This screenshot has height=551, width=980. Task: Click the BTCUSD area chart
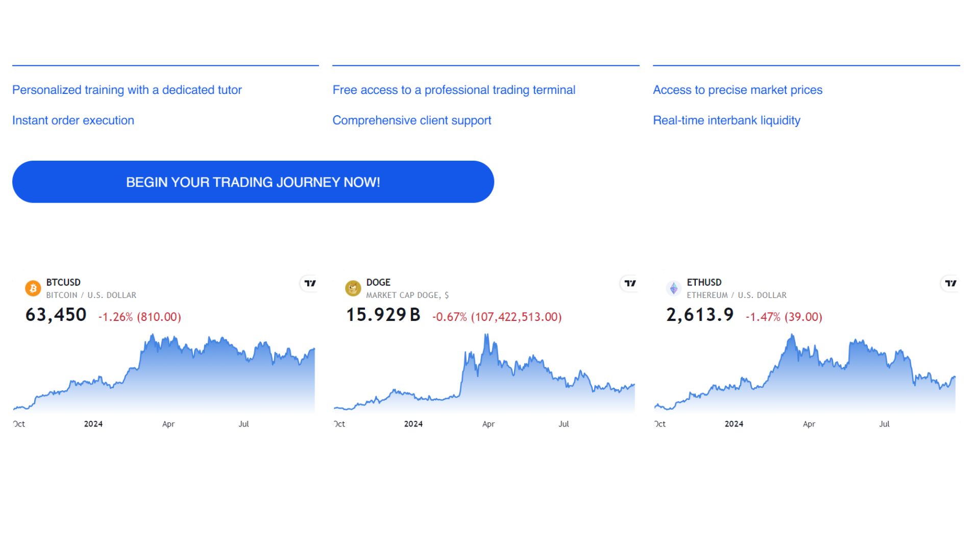tap(164, 373)
